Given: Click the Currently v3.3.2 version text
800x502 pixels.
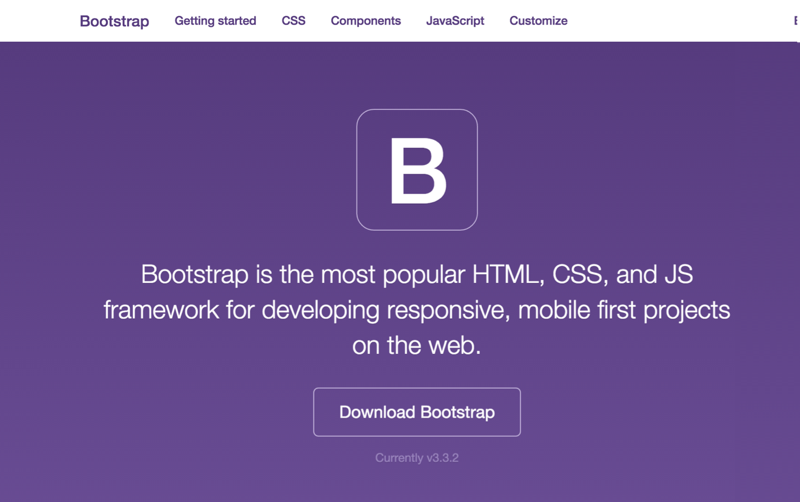Looking at the screenshot, I should click(x=417, y=458).
